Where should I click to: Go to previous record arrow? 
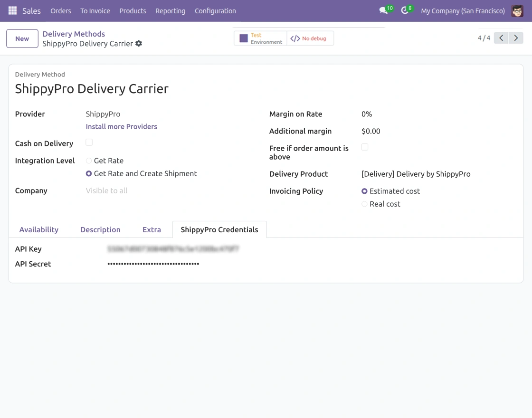(x=501, y=38)
